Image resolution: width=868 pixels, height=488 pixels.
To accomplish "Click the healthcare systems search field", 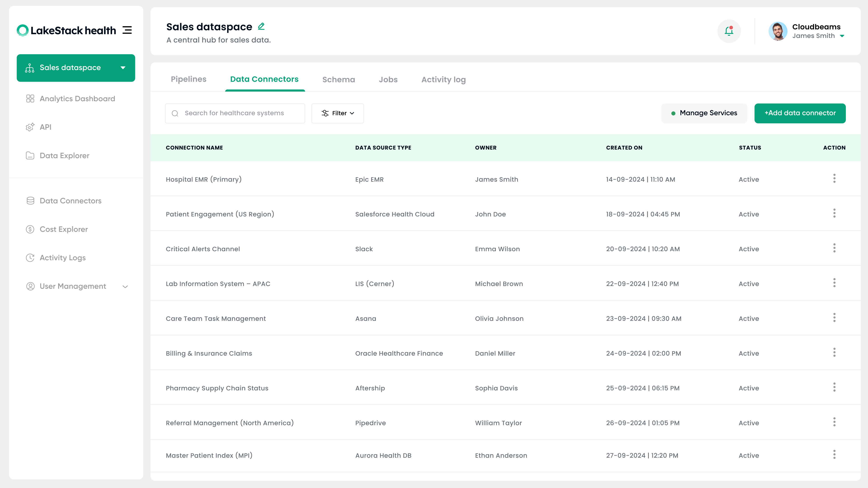I will click(x=235, y=113).
